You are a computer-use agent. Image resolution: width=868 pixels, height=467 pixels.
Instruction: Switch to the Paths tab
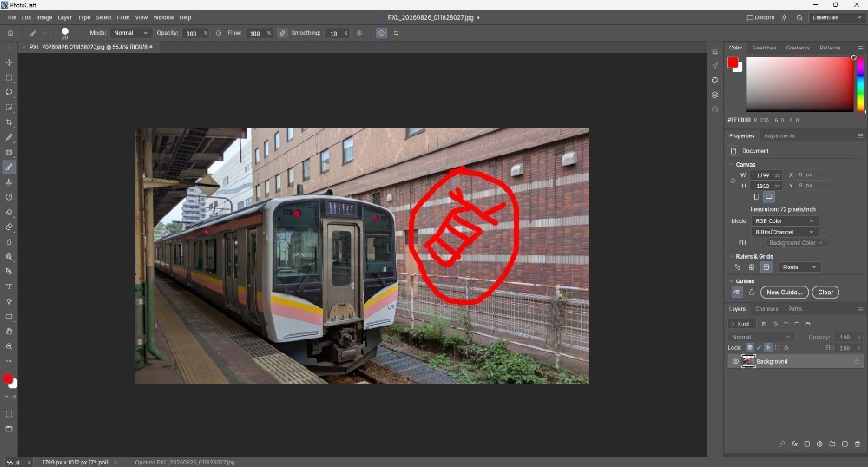click(x=795, y=309)
